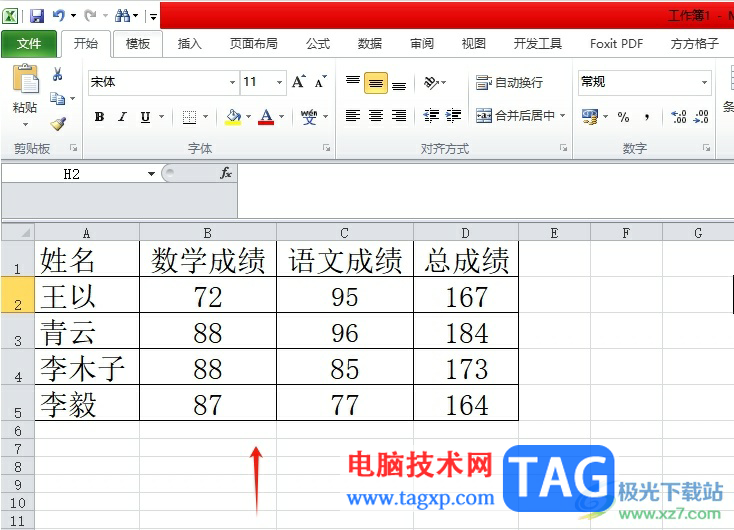
Task: Click the decrease indent icon
Action: pos(431,116)
